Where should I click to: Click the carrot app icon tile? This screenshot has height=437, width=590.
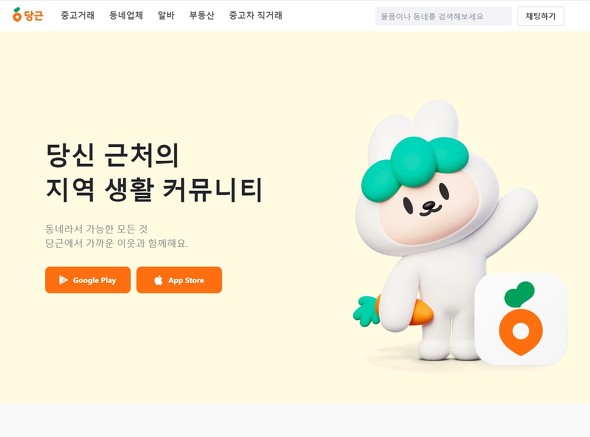tap(521, 319)
